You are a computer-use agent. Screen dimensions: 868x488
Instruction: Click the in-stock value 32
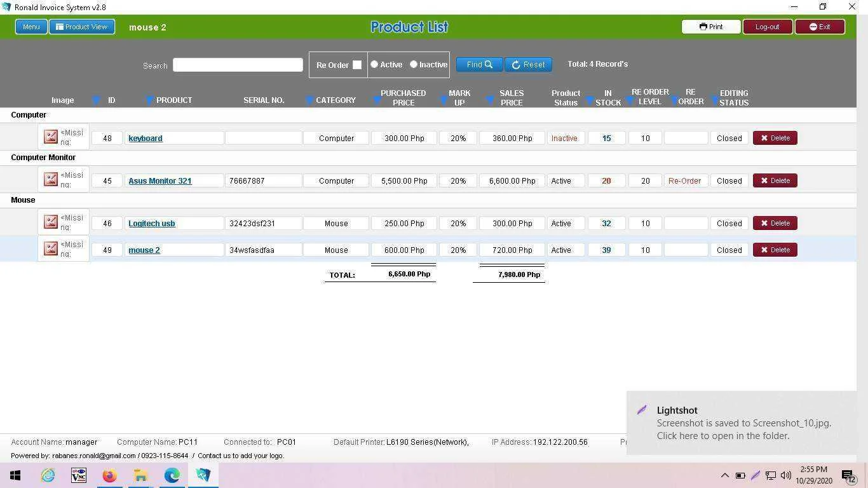pyautogui.click(x=606, y=223)
